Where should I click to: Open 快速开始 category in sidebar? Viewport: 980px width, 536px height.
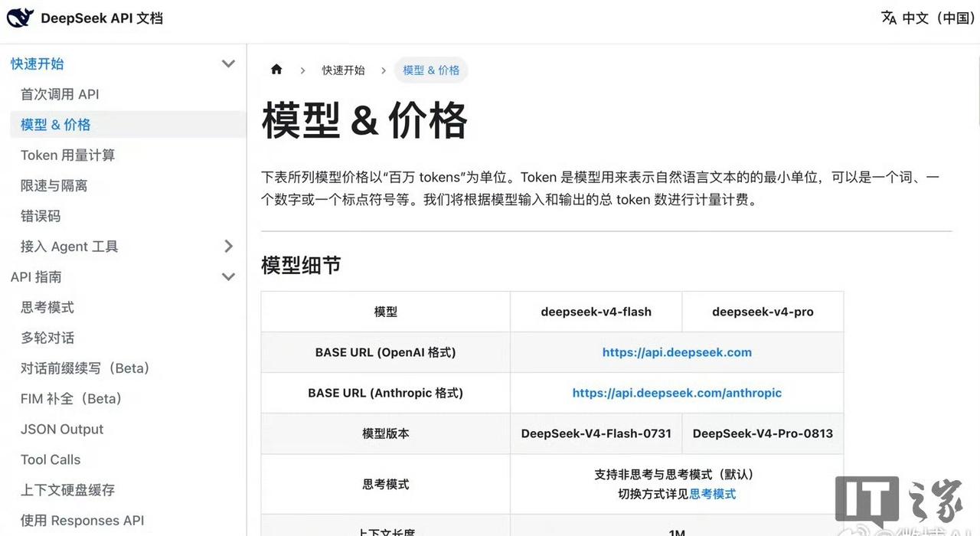pos(38,64)
